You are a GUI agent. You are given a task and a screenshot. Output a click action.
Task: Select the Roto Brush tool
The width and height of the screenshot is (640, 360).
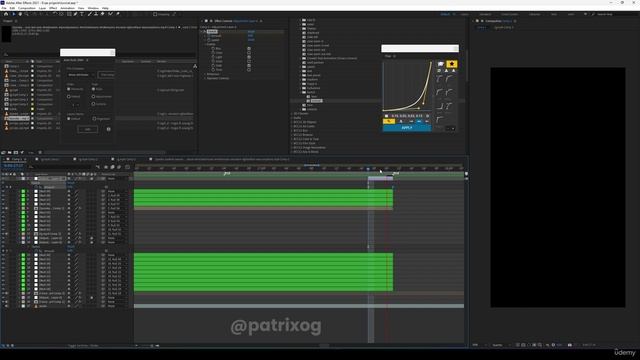(110, 14)
